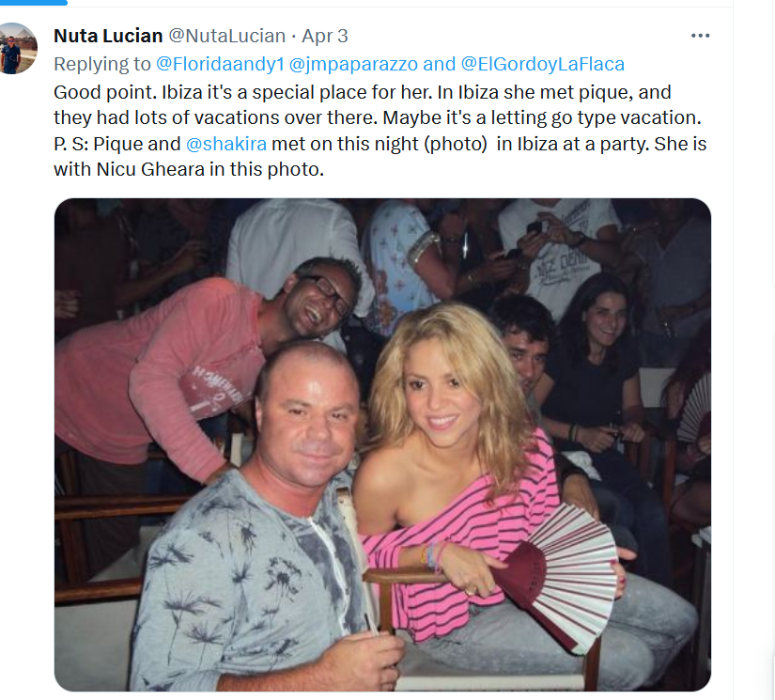Open tweet permalink via Apr 3 timestamp
Image resolution: width=775 pixels, height=700 pixels.
[325, 36]
